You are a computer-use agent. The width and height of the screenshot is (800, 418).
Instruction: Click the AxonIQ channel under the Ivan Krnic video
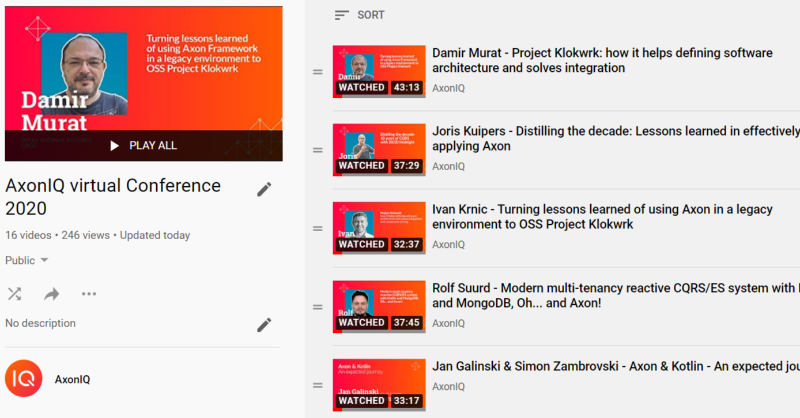[448, 244]
